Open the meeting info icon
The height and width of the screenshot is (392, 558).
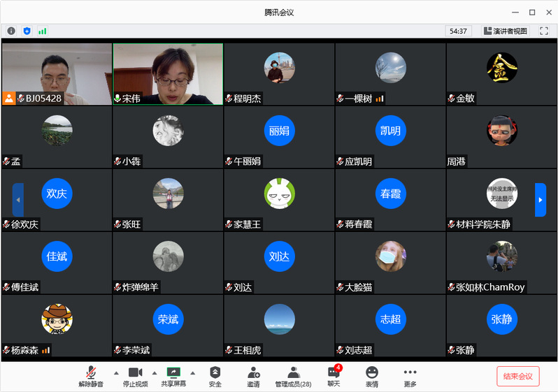tap(11, 31)
